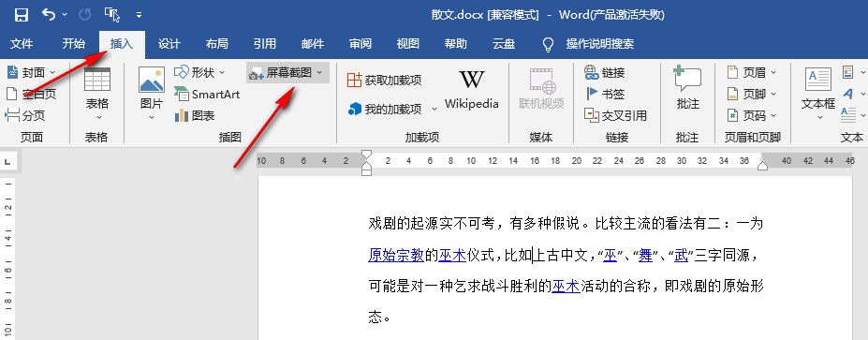Image resolution: width=868 pixels, height=340 pixels.
Task: Open the 原始宗教 hyperlink
Action: 396,256
